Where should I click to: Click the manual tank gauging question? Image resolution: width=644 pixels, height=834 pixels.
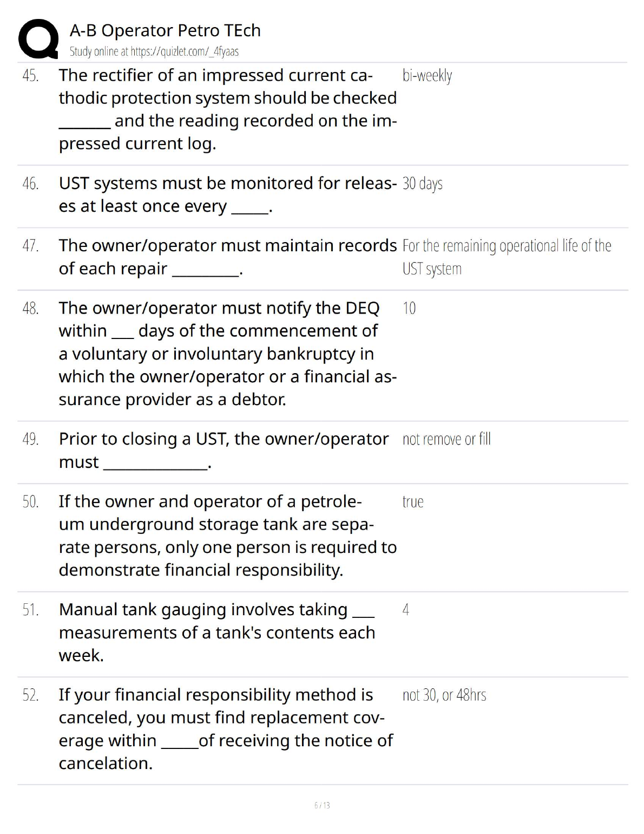pos(216,632)
